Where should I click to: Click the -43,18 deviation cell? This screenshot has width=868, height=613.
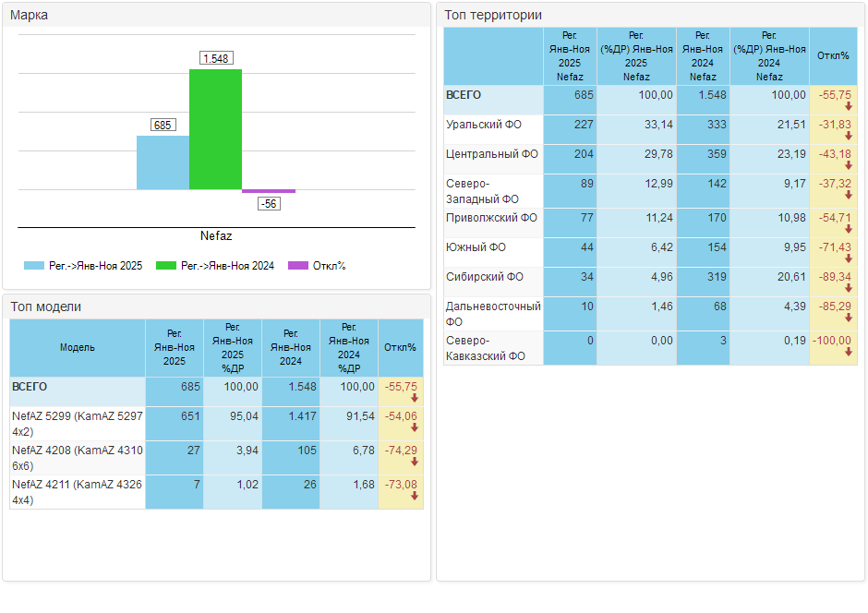tap(834, 160)
